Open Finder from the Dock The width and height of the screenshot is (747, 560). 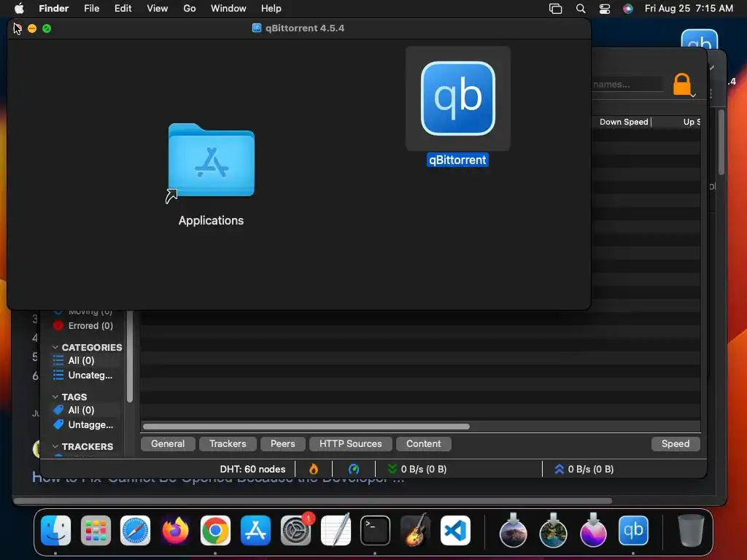coord(55,530)
